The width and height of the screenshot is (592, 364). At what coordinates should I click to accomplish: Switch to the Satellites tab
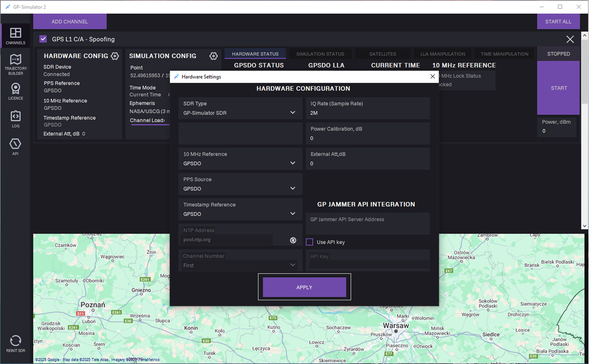pos(383,54)
